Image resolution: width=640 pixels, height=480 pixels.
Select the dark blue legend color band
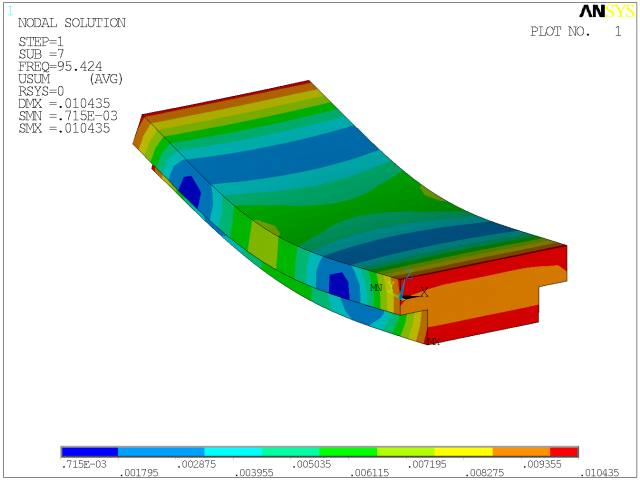pos(90,452)
